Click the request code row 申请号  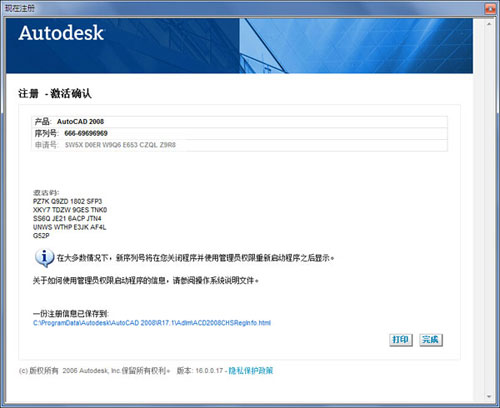(x=239, y=145)
